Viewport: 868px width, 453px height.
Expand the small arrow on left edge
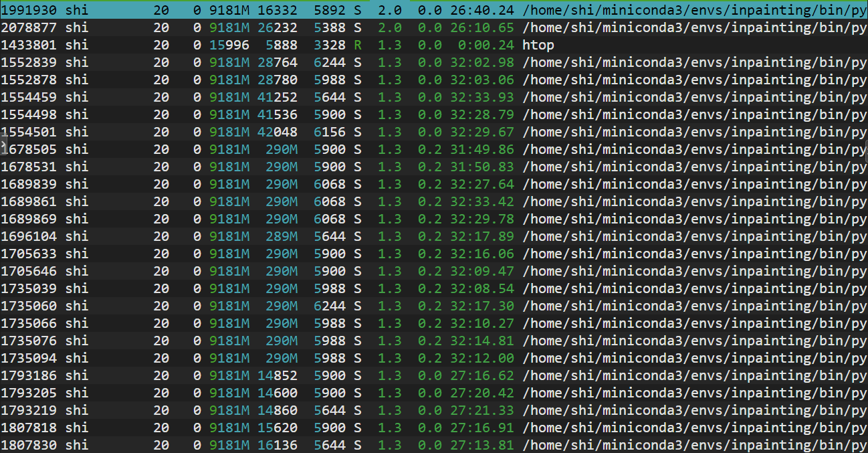[3, 145]
